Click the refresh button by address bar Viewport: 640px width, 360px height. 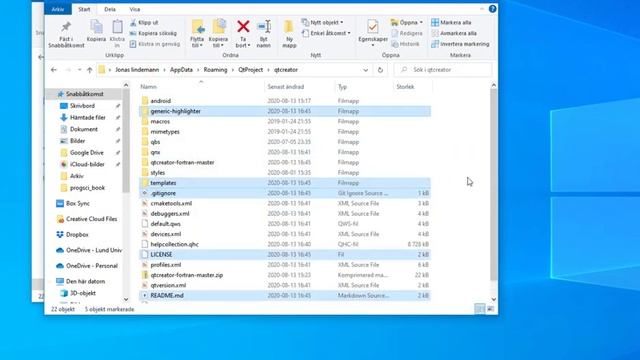[x=380, y=70]
